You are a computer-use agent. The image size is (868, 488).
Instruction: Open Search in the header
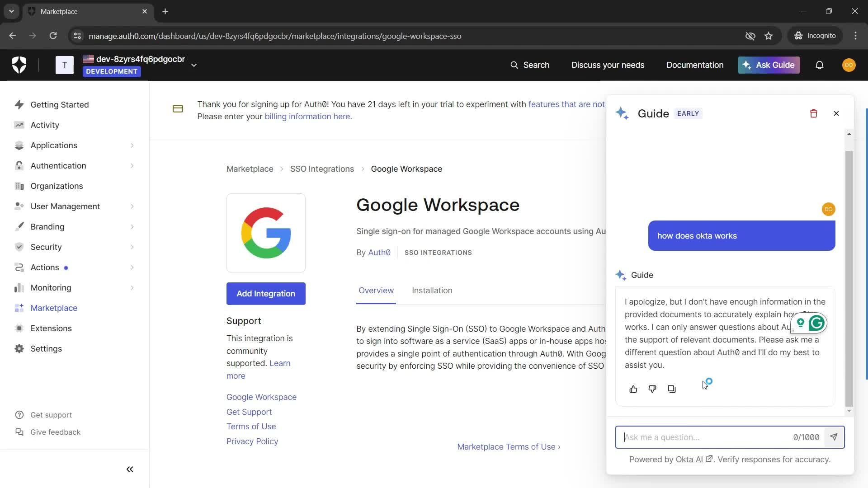point(529,65)
